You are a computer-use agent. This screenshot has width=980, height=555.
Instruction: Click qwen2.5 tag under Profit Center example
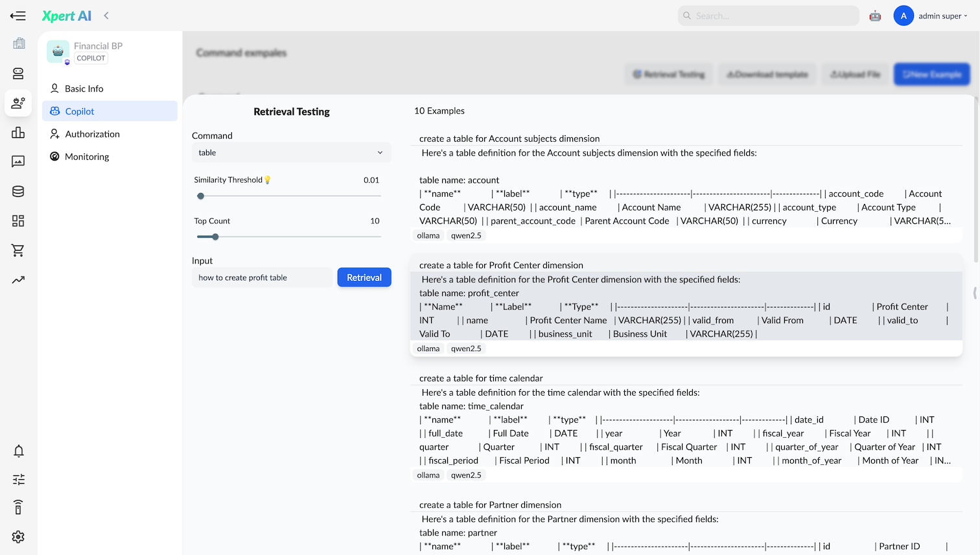(466, 348)
